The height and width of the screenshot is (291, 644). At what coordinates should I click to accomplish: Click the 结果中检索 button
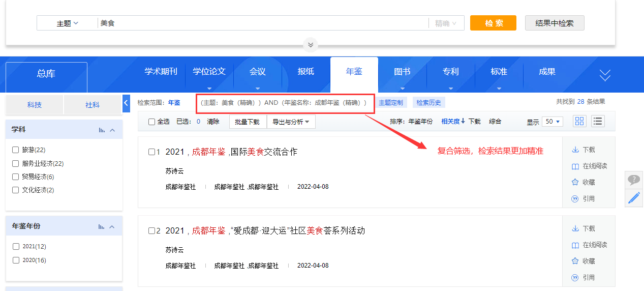(555, 23)
